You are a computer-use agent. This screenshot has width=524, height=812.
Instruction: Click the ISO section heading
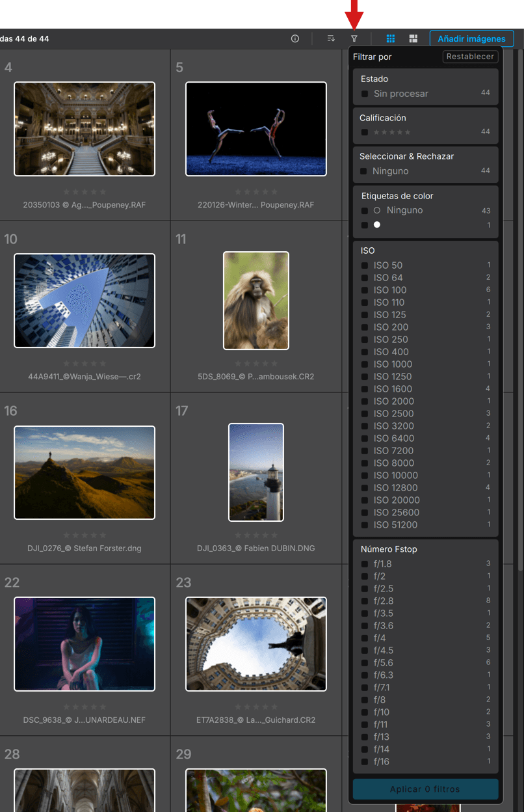tap(368, 250)
